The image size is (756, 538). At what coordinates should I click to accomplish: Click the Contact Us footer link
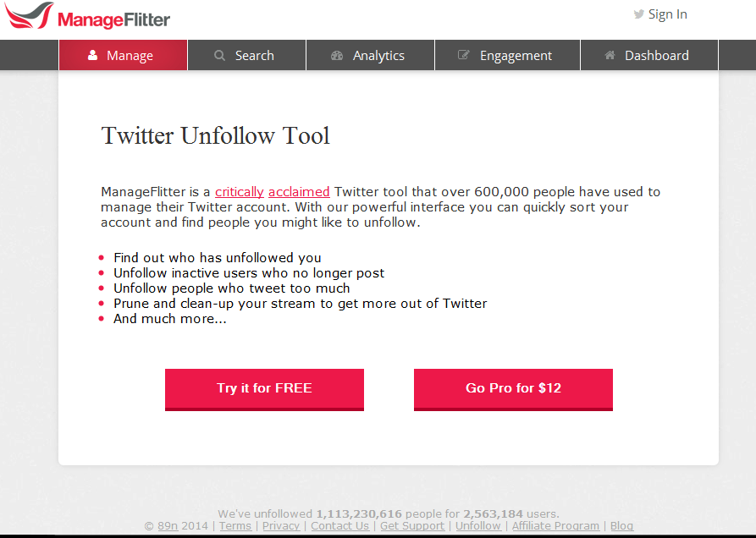(x=339, y=526)
